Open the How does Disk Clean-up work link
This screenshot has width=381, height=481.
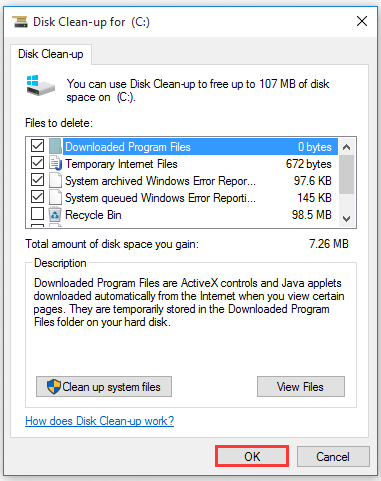100,421
